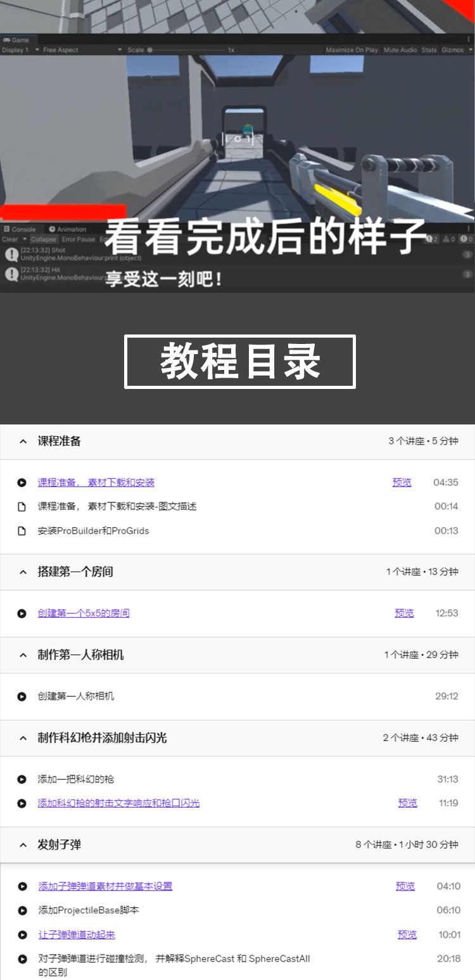
Task: Click 预览 for 让子弹弹道动起来
Action: [407, 934]
